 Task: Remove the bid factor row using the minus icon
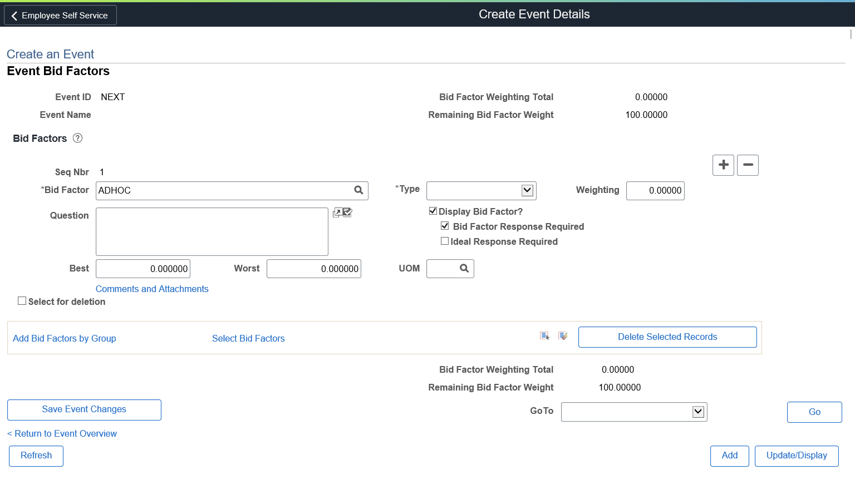pos(748,165)
